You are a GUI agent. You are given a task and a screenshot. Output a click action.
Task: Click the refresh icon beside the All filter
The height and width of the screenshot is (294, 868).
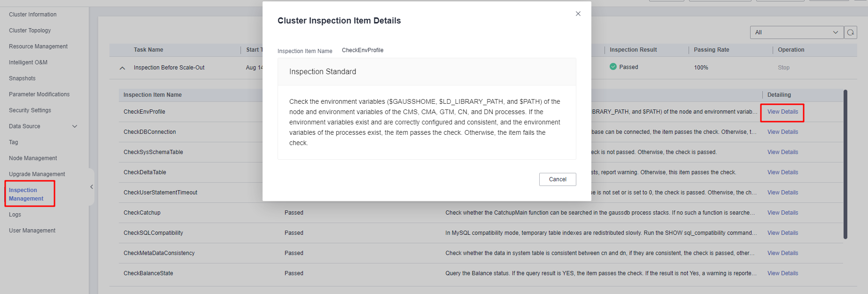click(851, 32)
